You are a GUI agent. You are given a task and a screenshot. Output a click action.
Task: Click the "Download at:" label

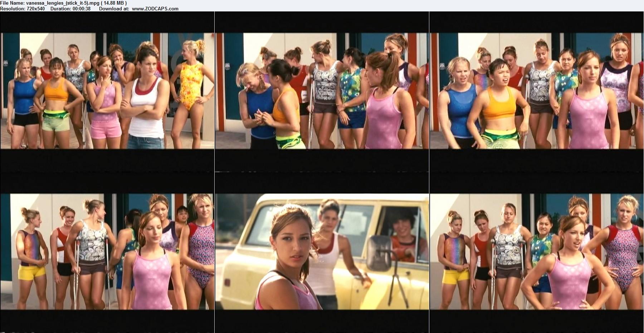[114, 9]
